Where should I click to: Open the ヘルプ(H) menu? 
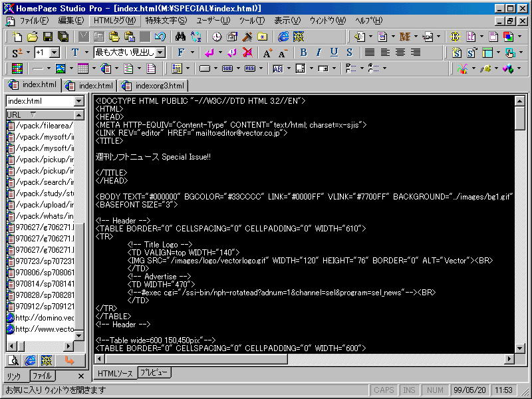coord(369,21)
